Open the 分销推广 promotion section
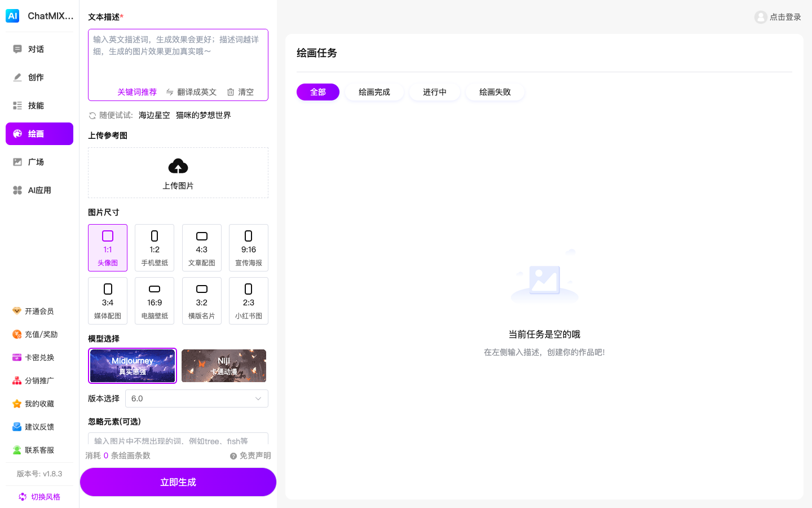The width and height of the screenshot is (812, 508). pyautogui.click(x=38, y=380)
